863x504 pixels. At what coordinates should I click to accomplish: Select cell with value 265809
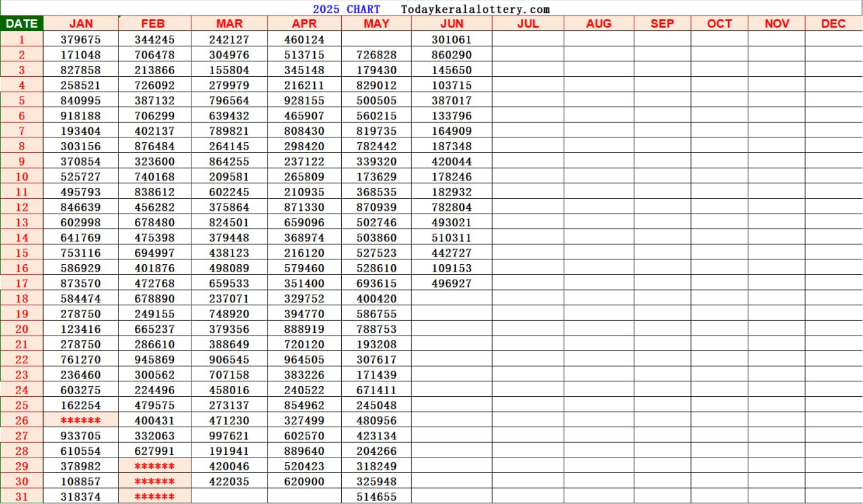click(304, 177)
